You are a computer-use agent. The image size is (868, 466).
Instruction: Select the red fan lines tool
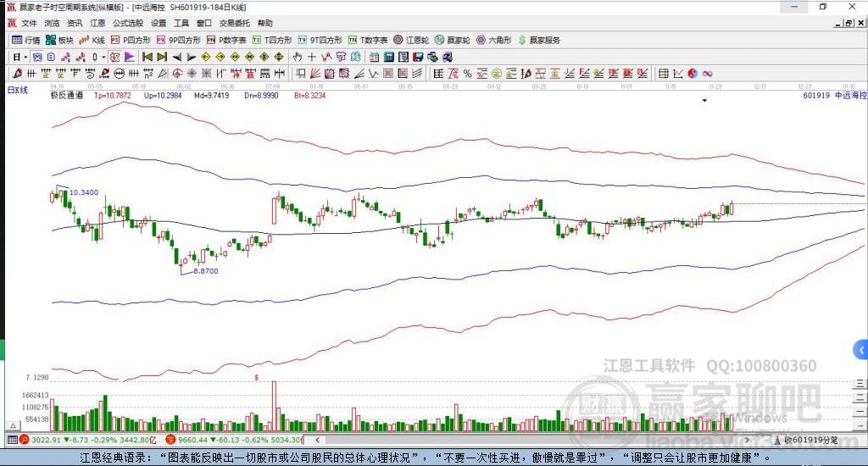tap(315, 74)
